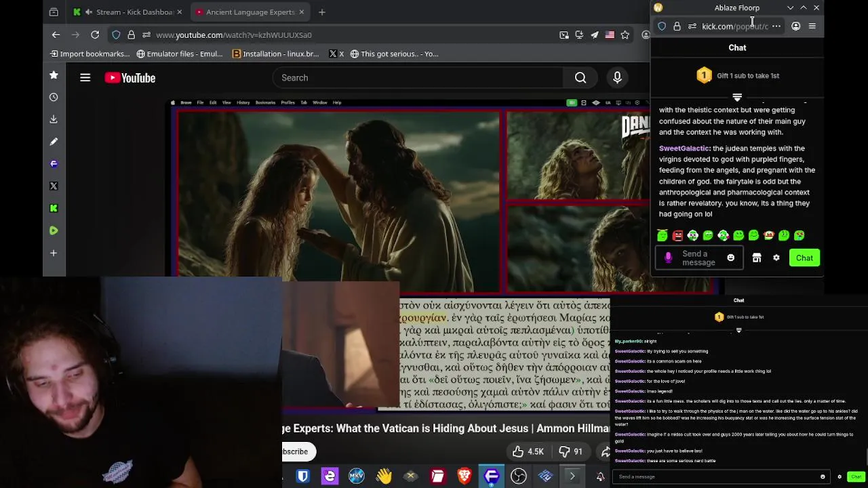Open notes pencil in Floorp sidebar
The width and height of the screenshot is (868, 488).
click(x=54, y=142)
